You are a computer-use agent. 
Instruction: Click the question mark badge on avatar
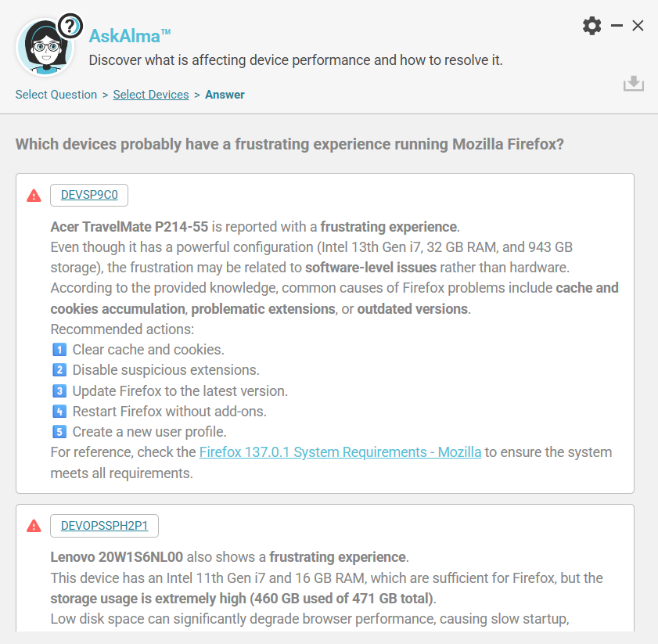click(70, 26)
